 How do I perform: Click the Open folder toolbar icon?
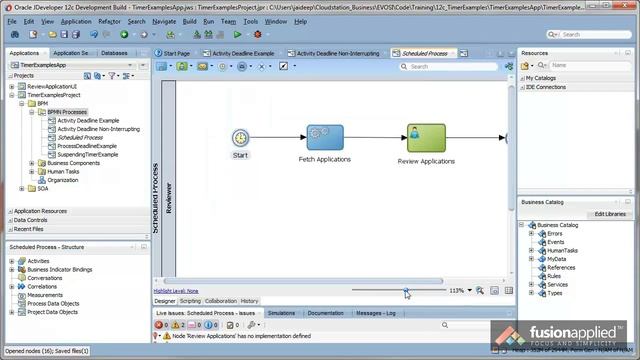pyautogui.click(x=52, y=35)
